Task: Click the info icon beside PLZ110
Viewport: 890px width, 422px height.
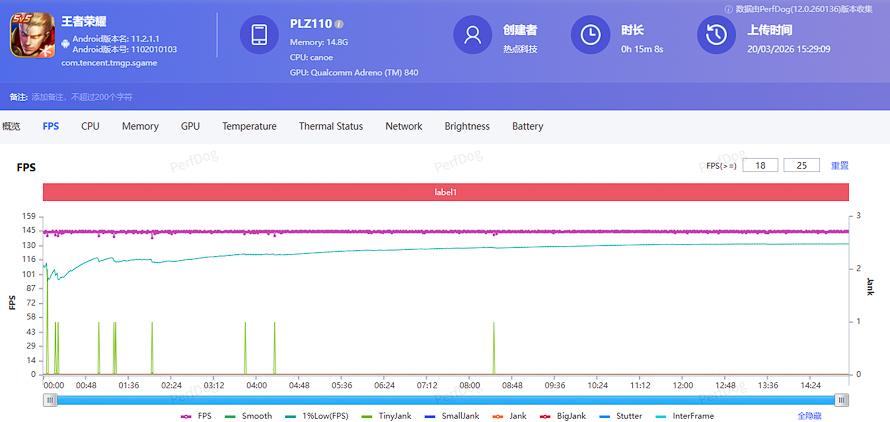Action: 339,23
